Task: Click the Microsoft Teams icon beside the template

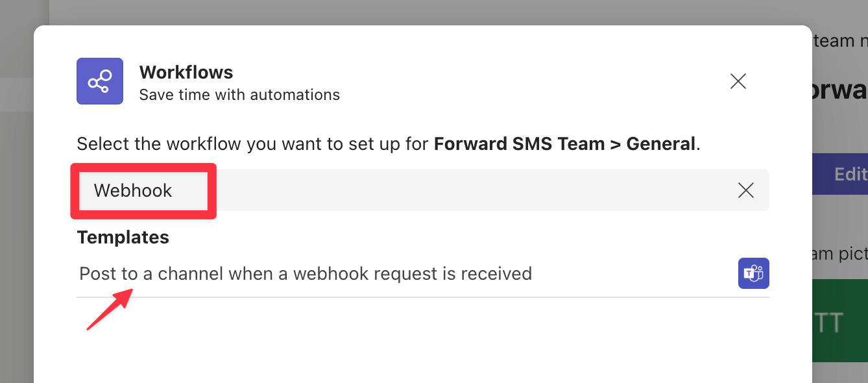Action: click(753, 273)
